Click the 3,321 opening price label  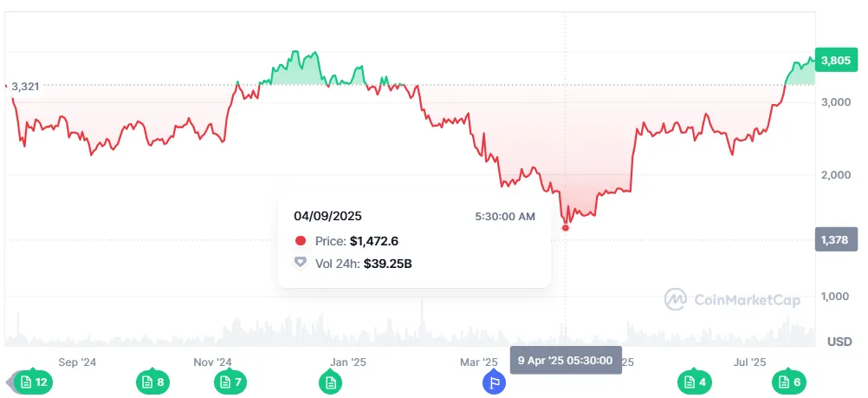coord(25,87)
